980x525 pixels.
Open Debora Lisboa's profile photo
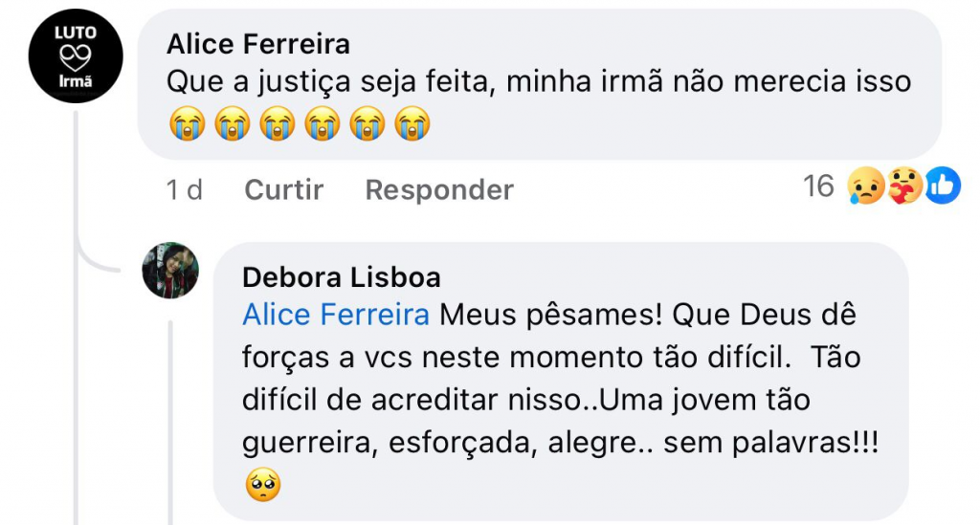pyautogui.click(x=171, y=271)
